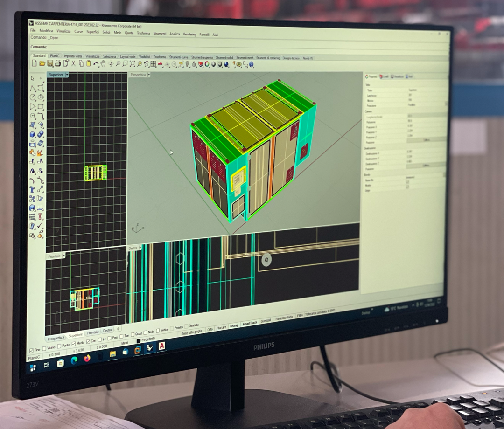Save the model with the floppy disk icon
This screenshot has height=429, width=504.
click(x=50, y=63)
